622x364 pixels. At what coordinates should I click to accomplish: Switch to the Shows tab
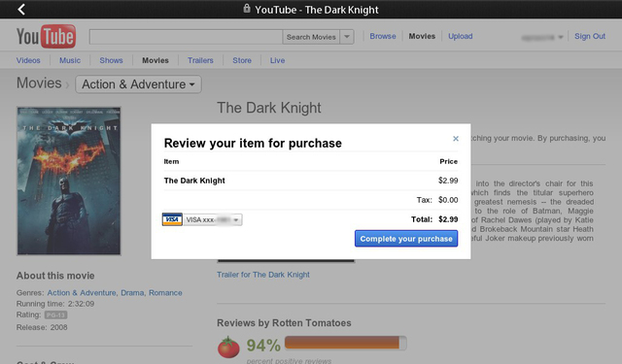[x=111, y=60]
